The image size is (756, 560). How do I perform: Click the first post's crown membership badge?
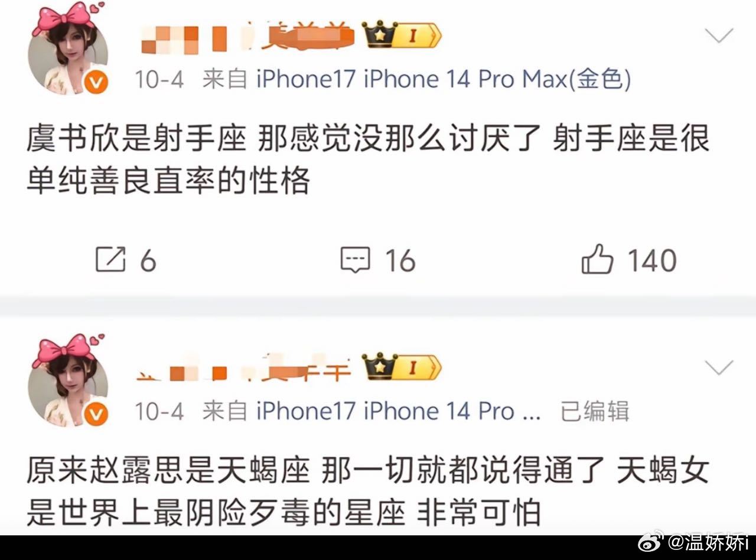[x=402, y=35]
